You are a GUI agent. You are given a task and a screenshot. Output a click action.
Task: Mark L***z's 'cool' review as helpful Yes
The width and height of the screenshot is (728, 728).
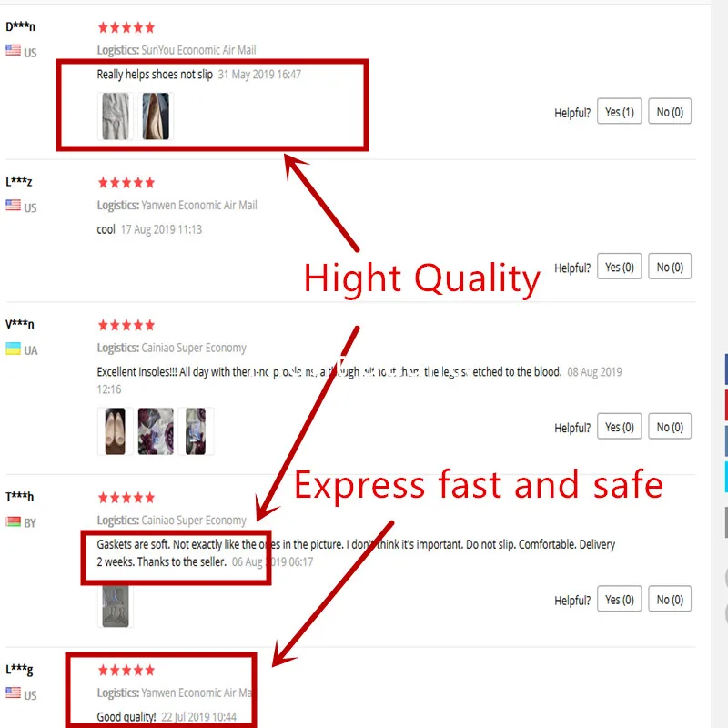[619, 267]
